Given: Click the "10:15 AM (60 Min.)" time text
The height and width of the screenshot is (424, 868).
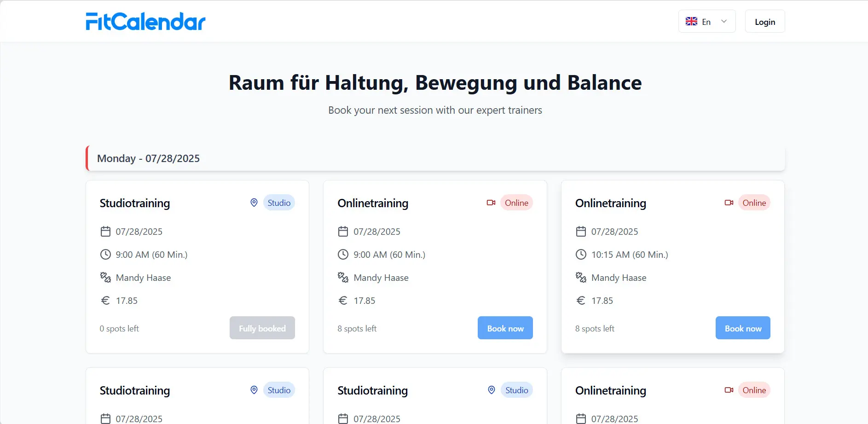Looking at the screenshot, I should tap(630, 255).
